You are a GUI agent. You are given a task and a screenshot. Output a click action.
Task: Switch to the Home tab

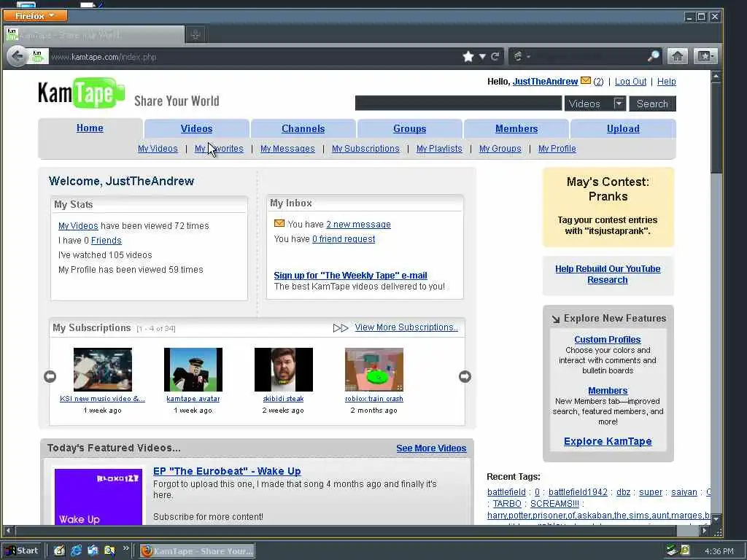pyautogui.click(x=90, y=128)
